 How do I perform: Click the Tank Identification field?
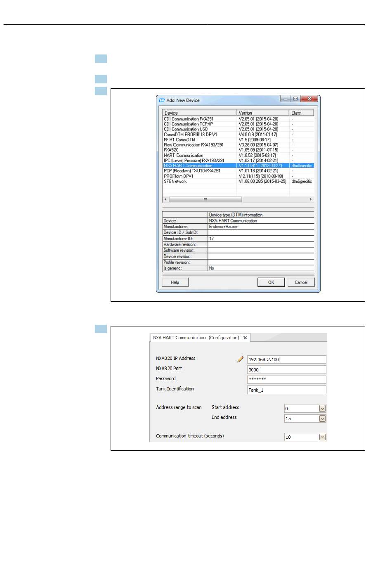(286, 390)
